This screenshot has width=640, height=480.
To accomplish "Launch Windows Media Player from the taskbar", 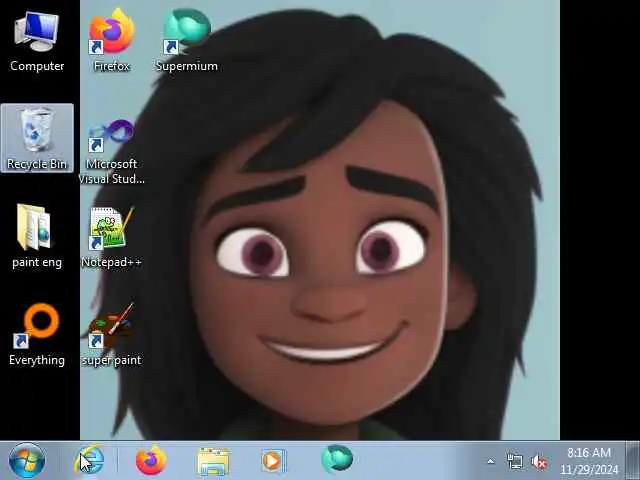I will pos(273,461).
